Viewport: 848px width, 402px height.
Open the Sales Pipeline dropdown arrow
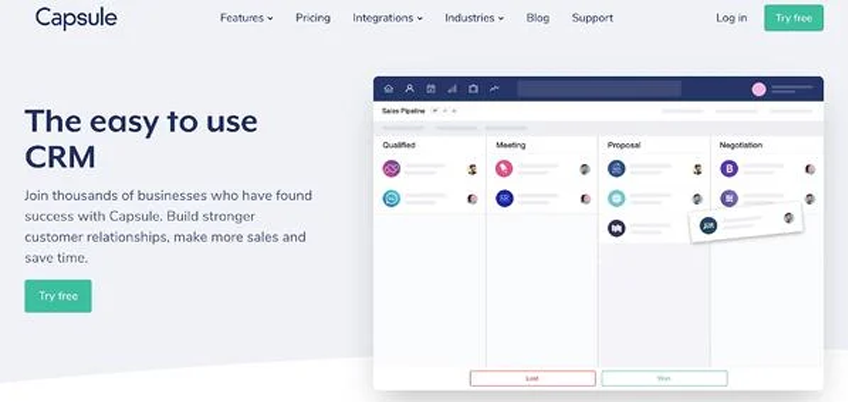point(435,111)
